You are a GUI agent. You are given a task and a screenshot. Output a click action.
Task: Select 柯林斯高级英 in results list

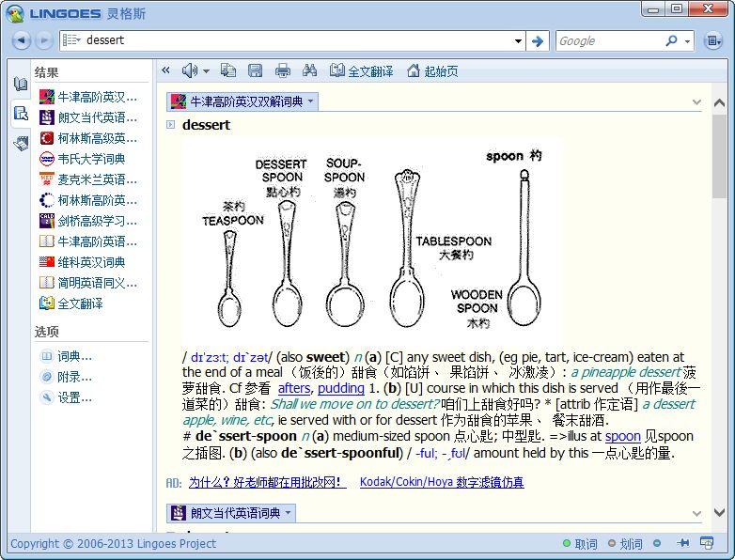pos(88,138)
